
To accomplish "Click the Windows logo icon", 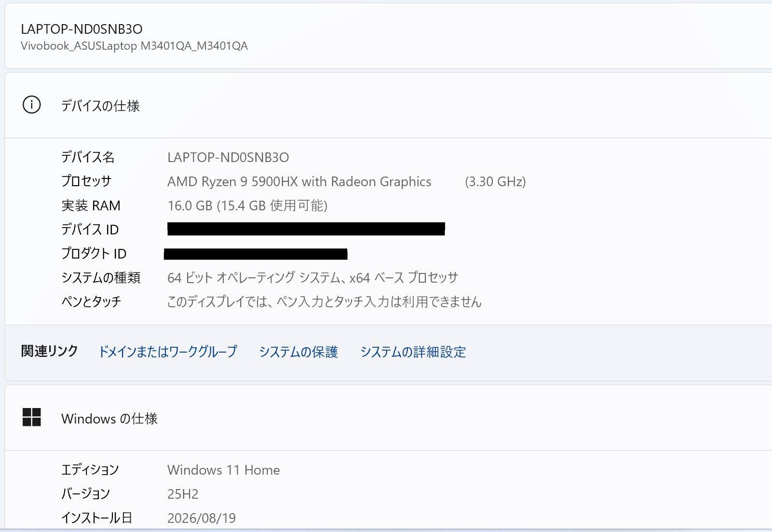I will [x=32, y=417].
